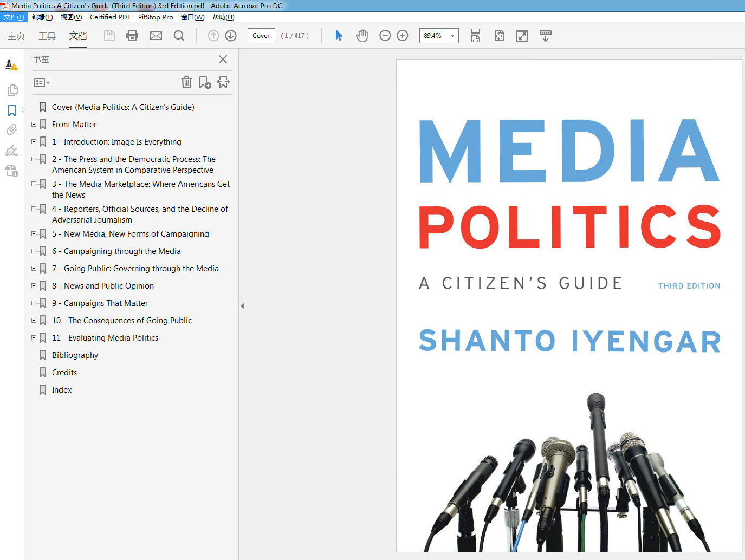Expand chapter 1 Introduction bookmark
The width and height of the screenshot is (745, 560).
[34, 142]
